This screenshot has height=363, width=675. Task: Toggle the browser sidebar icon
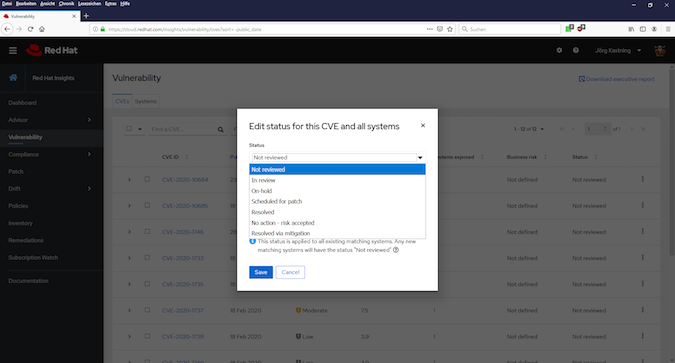pos(643,29)
